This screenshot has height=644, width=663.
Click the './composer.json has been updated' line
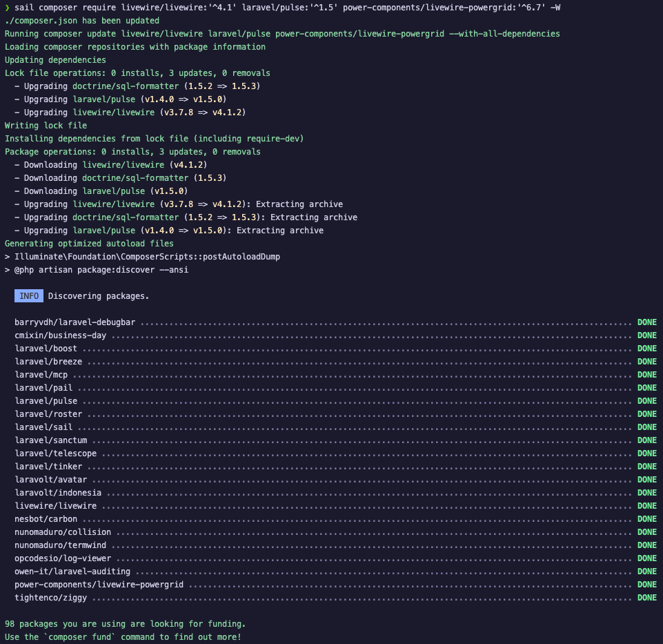(81, 21)
